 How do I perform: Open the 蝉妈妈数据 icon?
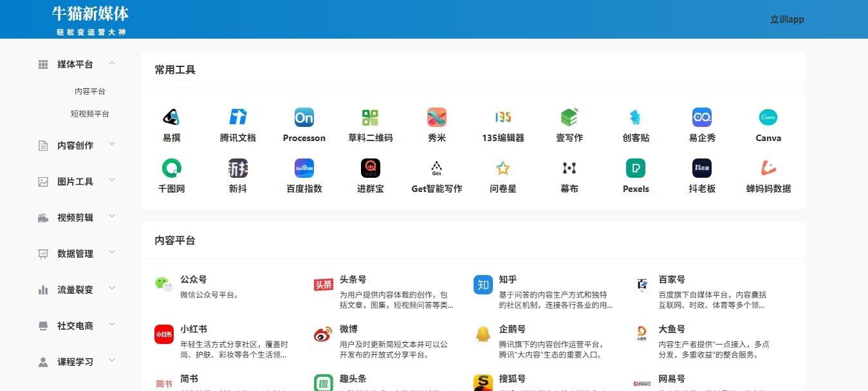pyautogui.click(x=768, y=168)
